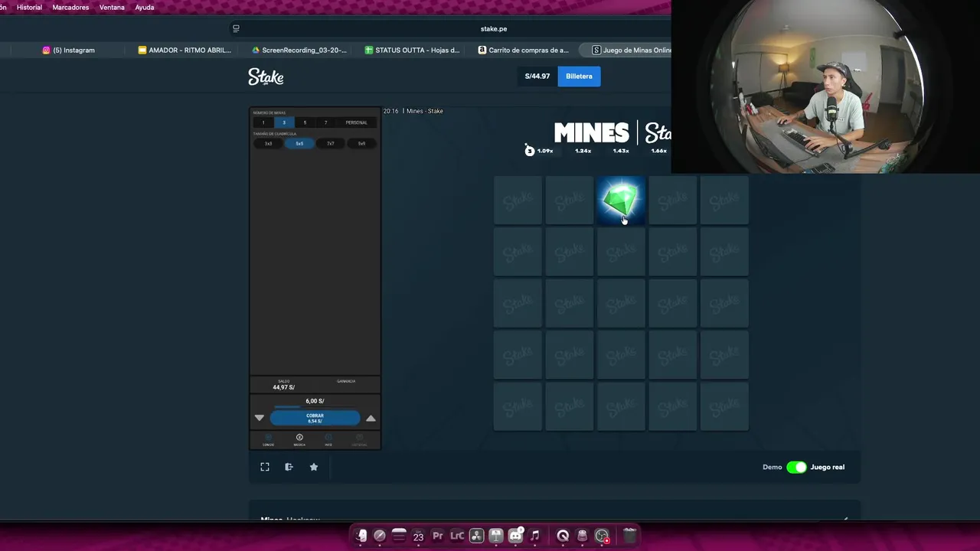
Task: Select 1 mine option
Action: (x=263, y=122)
